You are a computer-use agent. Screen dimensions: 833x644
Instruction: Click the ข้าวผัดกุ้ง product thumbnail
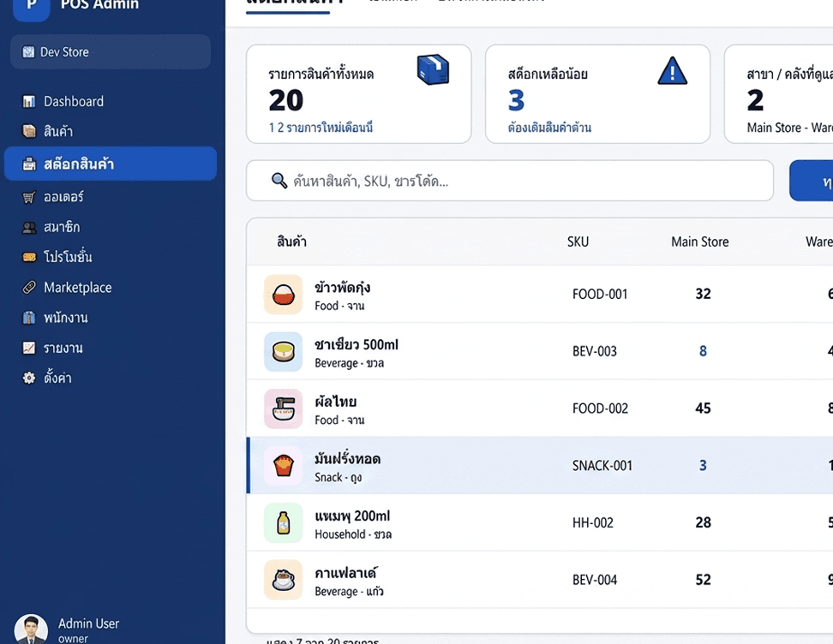point(283,294)
